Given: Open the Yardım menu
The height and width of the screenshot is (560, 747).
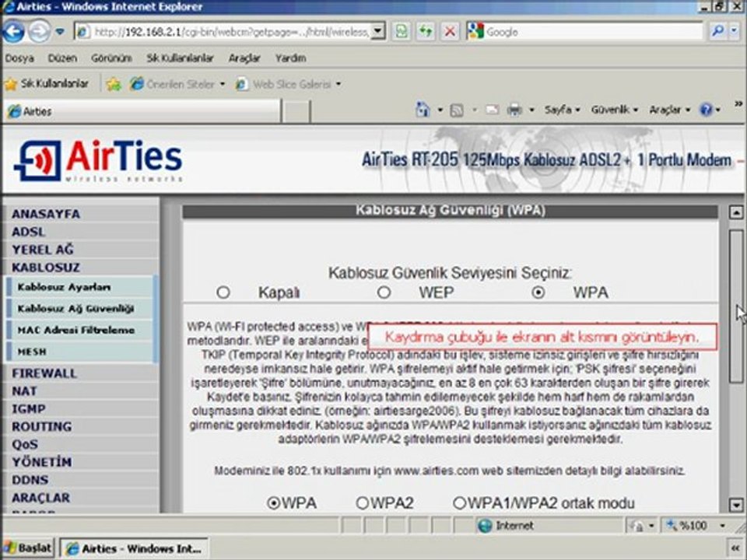Looking at the screenshot, I should point(290,58).
